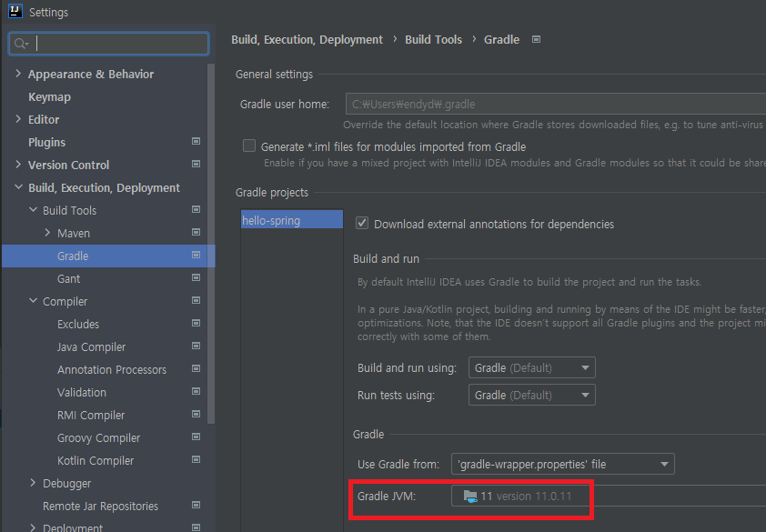Open Remote Jar Repositories settings
Viewport: 766px width, 532px height.
tap(101, 507)
